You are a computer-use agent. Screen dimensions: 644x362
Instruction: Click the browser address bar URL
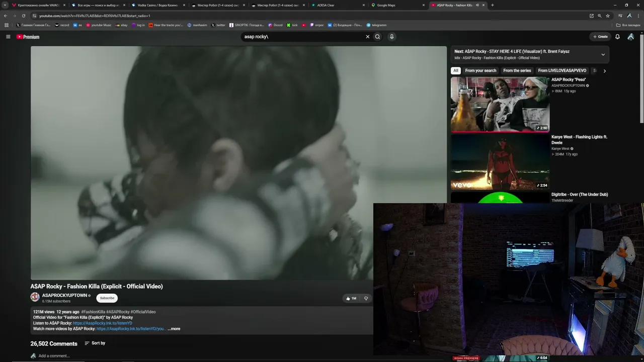pos(95,16)
